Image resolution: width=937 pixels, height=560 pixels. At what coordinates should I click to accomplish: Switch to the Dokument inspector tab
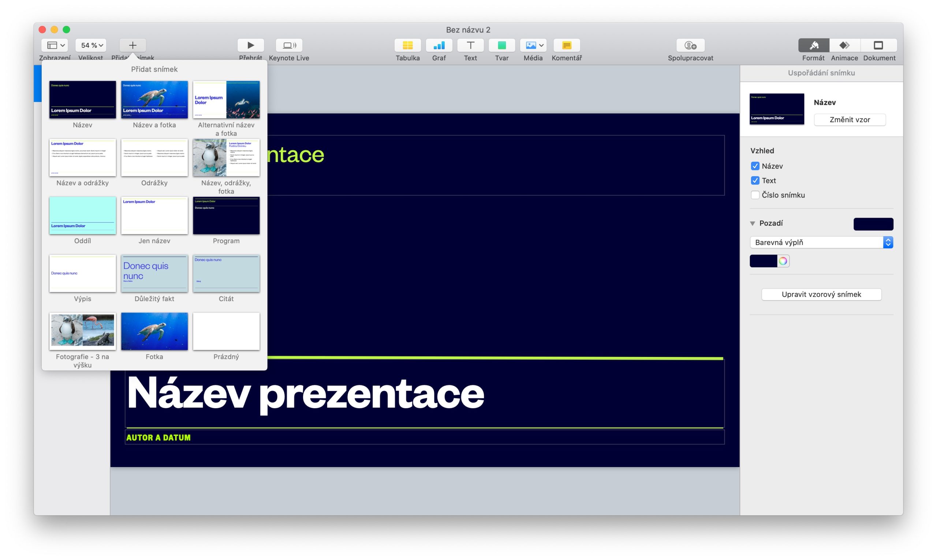[x=878, y=45]
